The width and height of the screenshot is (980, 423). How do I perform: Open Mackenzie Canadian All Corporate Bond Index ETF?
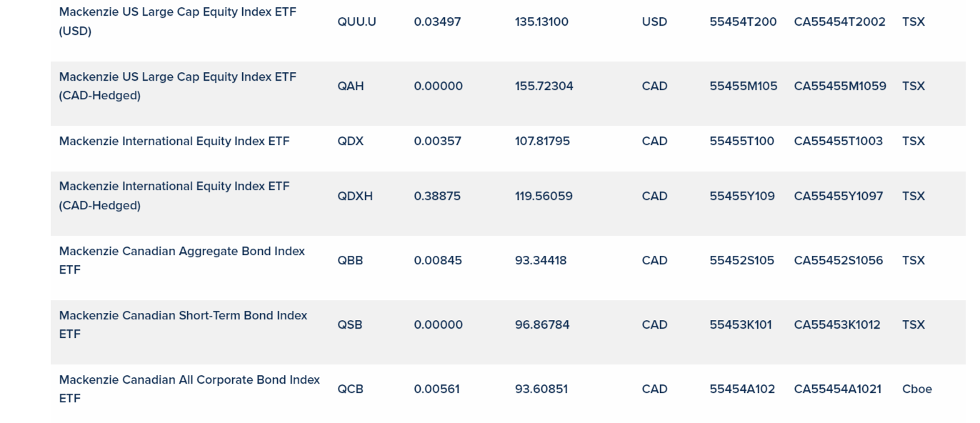point(189,380)
